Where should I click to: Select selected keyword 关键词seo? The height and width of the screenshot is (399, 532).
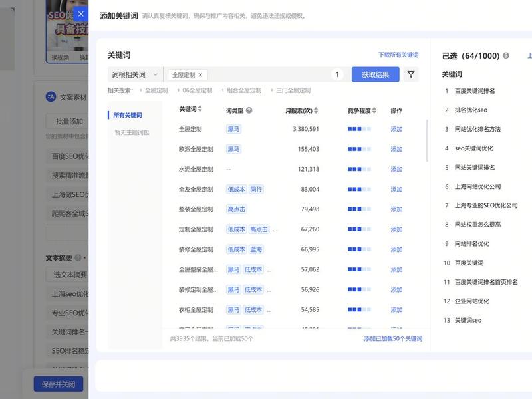[468, 320]
